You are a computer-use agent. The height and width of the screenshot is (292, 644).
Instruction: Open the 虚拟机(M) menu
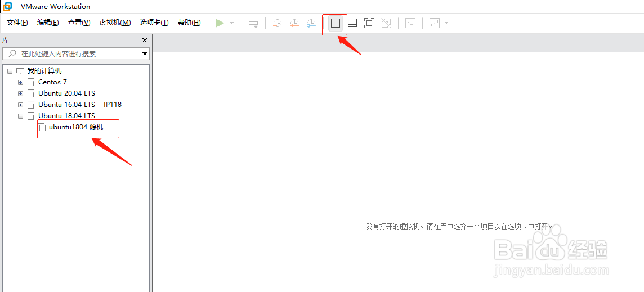115,23
